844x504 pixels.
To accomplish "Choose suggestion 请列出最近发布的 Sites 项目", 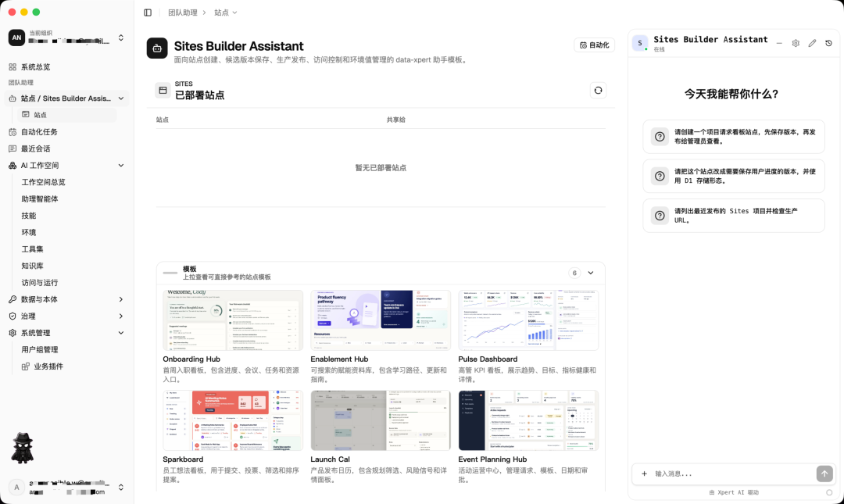I will click(x=734, y=216).
